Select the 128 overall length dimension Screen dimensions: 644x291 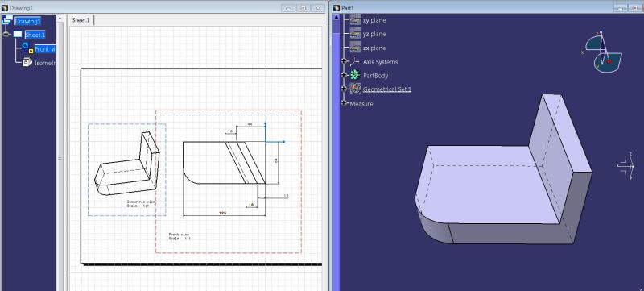pos(223,213)
